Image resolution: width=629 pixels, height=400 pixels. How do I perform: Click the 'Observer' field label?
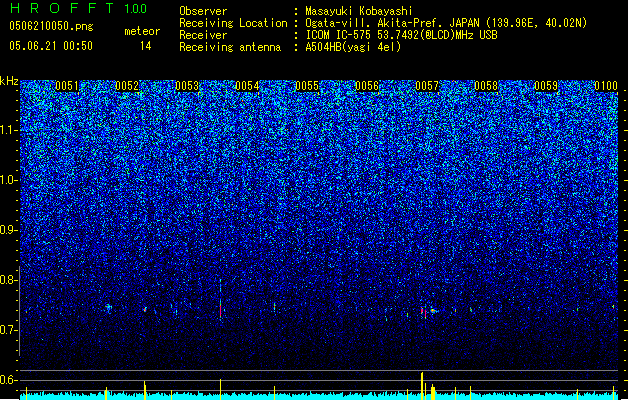point(203,11)
